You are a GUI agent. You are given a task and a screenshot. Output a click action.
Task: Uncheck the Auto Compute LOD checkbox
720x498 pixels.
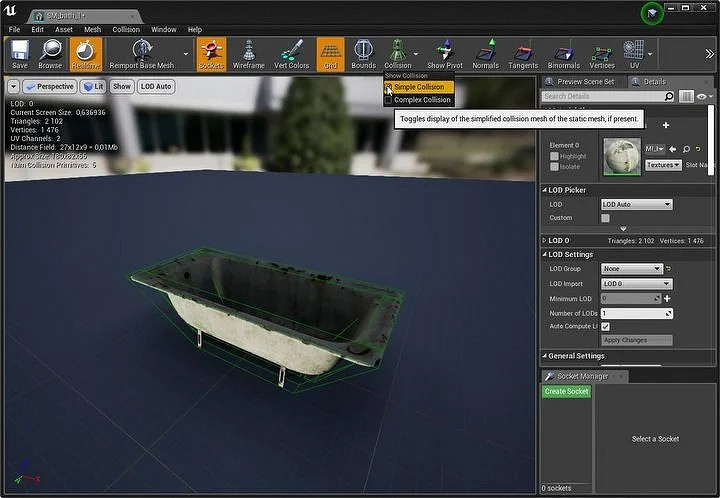pos(606,327)
